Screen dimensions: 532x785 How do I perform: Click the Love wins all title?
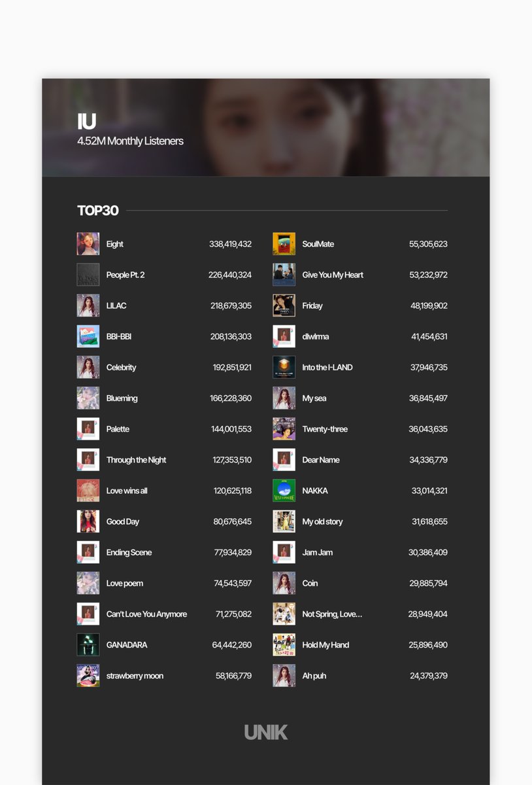coord(127,491)
